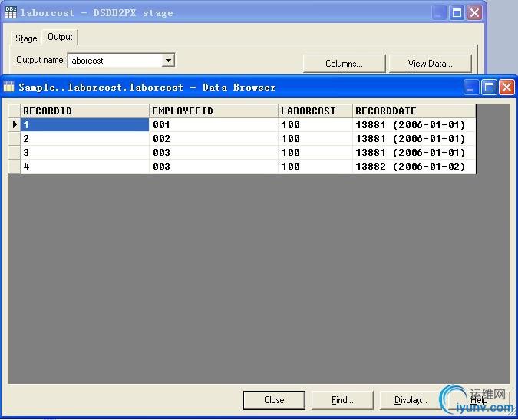The height and width of the screenshot is (420, 518).
Task: Select LABORCOST 100 in record 4 row
Action: click(315, 166)
